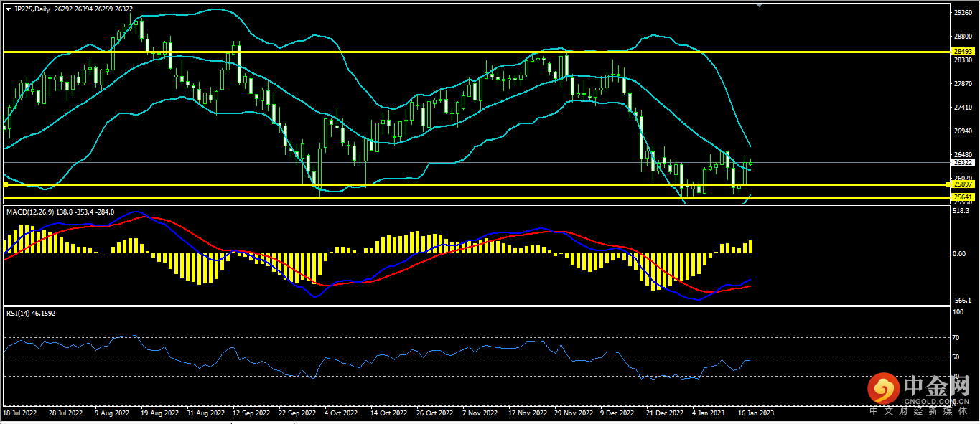
Task: Click the dropdown triangle beside JP225,Daily
Action: pyautogui.click(x=8, y=9)
